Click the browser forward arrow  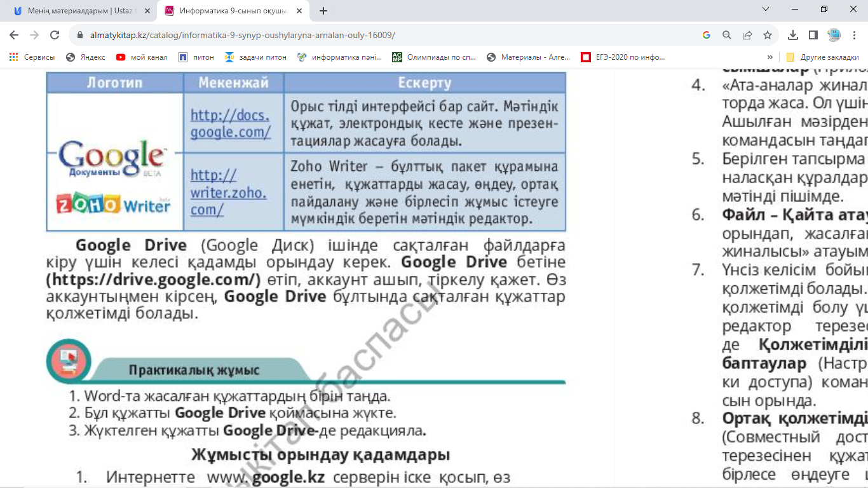click(x=34, y=36)
